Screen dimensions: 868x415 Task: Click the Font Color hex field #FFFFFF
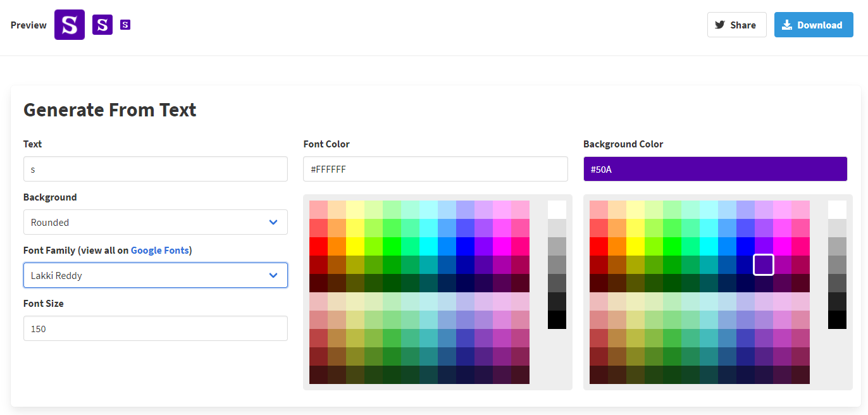coord(435,169)
